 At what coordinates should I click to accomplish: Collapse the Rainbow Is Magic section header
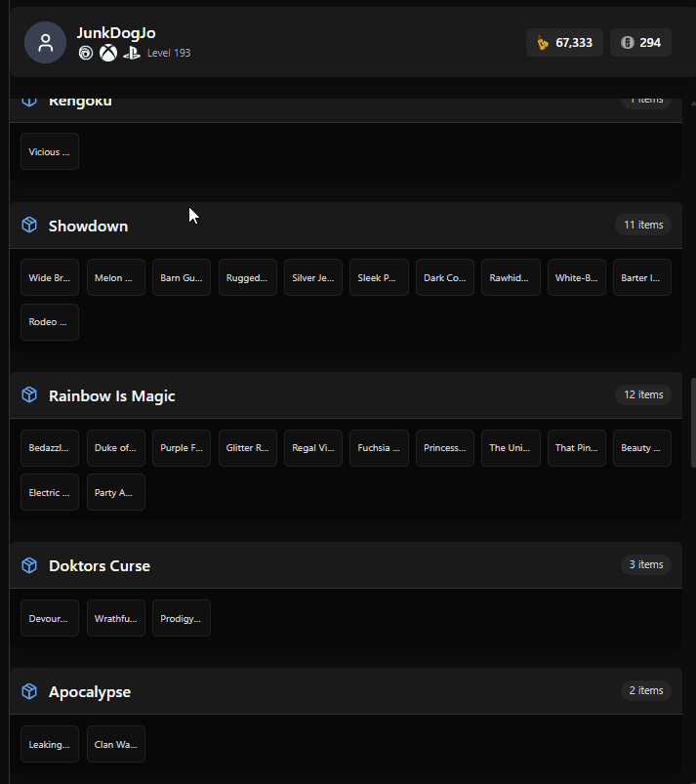[x=346, y=395]
